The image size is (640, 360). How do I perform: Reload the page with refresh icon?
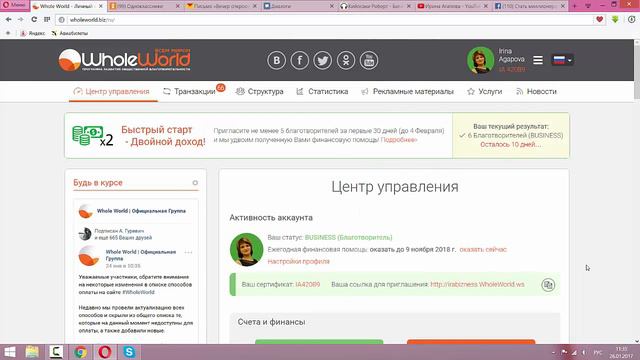coord(34,20)
